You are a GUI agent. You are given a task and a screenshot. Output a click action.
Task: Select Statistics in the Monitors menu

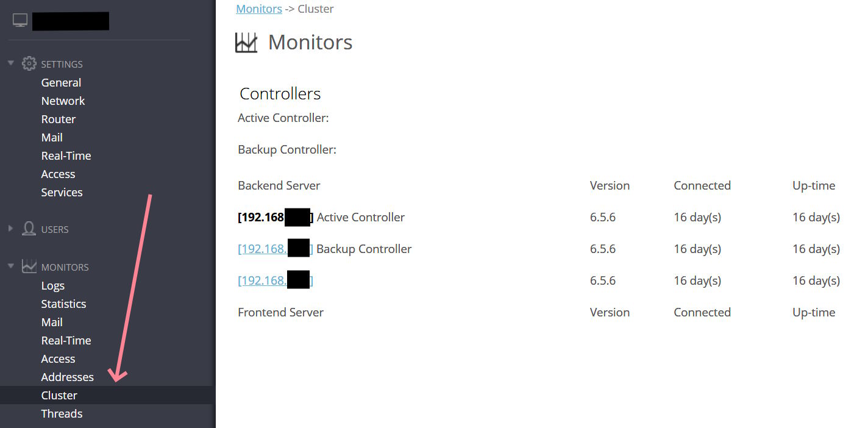pyautogui.click(x=63, y=304)
